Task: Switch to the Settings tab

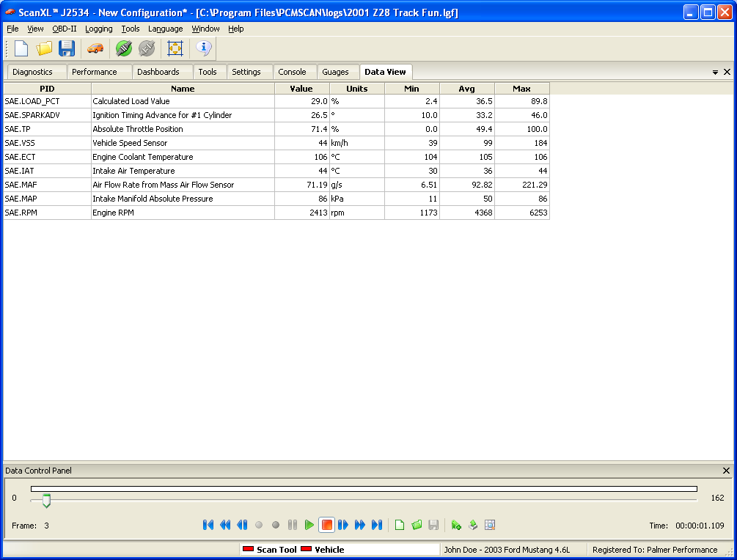Action: click(x=250, y=72)
